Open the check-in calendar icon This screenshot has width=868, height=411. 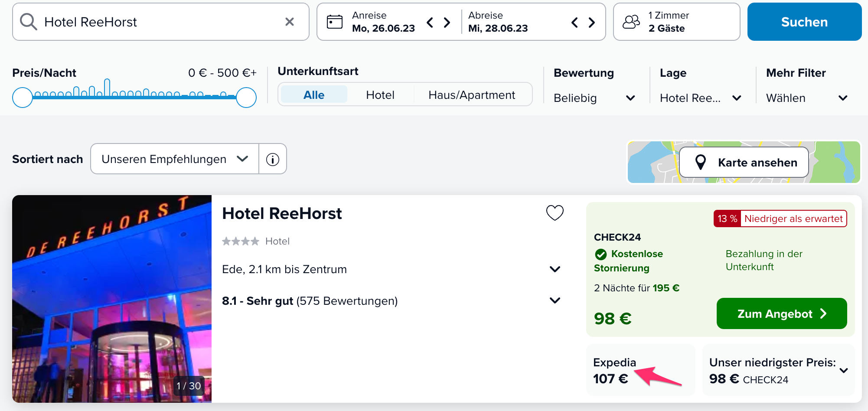335,22
